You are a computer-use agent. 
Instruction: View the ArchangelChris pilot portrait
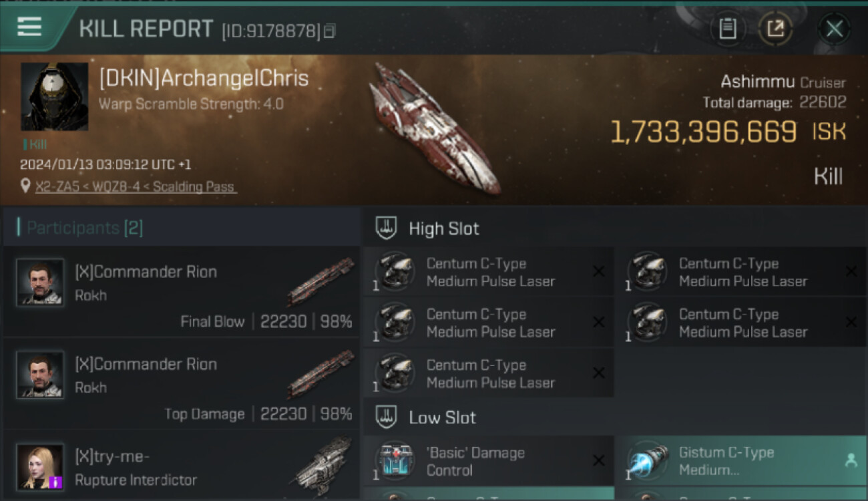pyautogui.click(x=55, y=97)
